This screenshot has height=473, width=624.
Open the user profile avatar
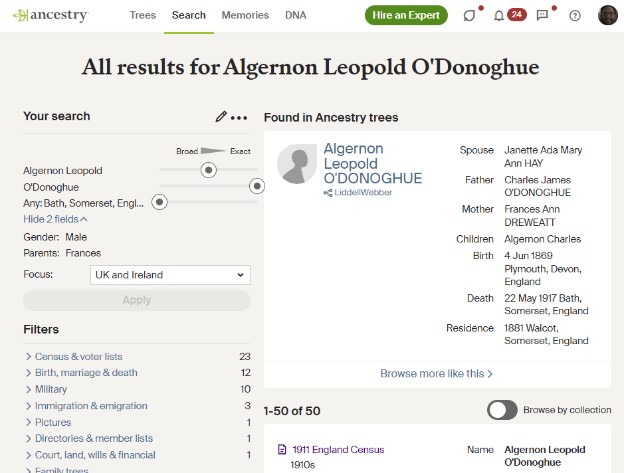[608, 15]
